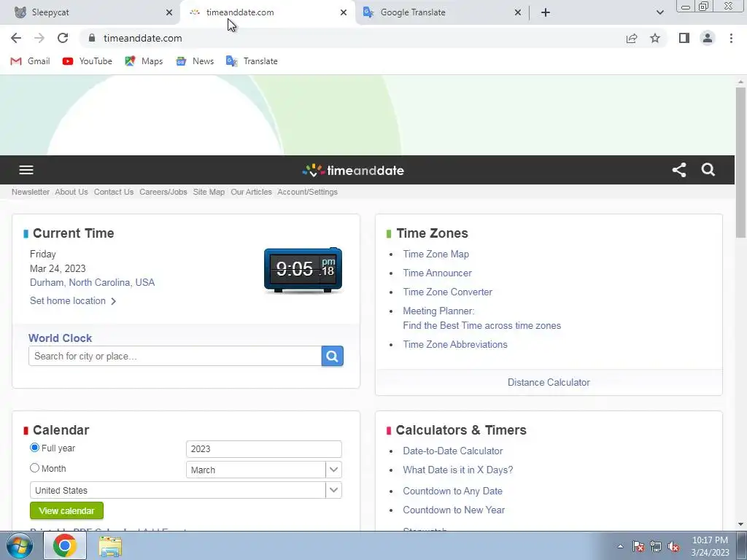Click Durham, North Carolina, USA link

(92, 282)
